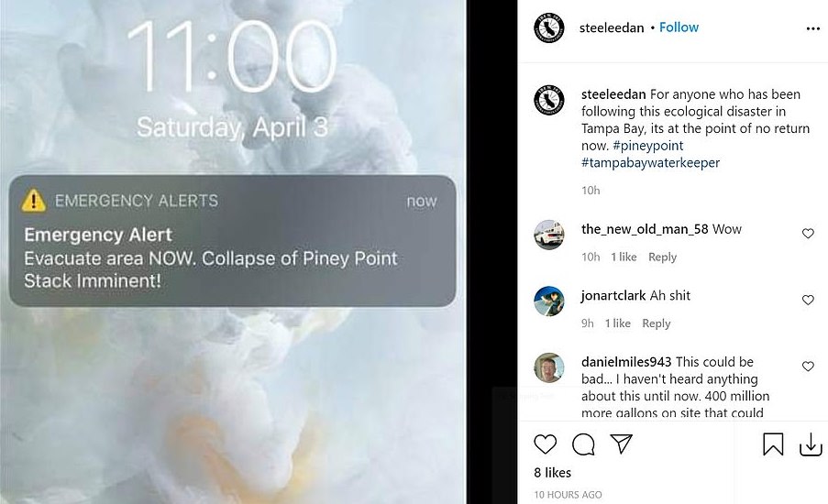View jonartclark's profile picture
This screenshot has height=504, width=828.
548,301
